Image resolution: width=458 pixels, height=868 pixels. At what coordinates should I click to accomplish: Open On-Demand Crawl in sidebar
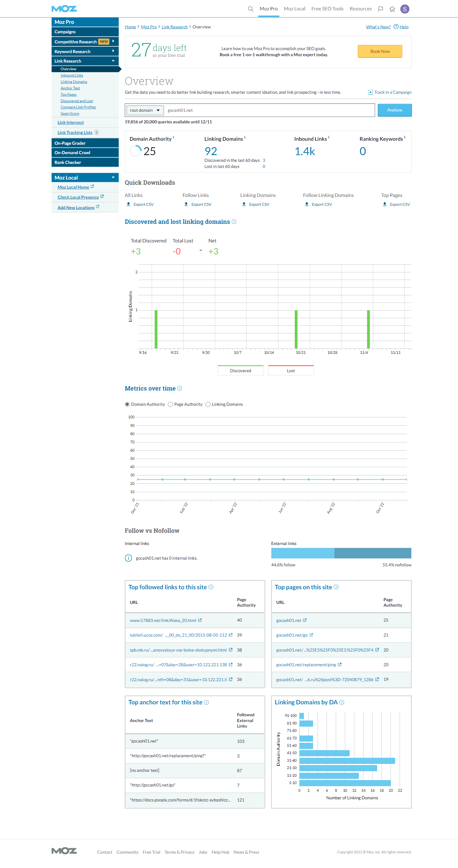(x=85, y=153)
